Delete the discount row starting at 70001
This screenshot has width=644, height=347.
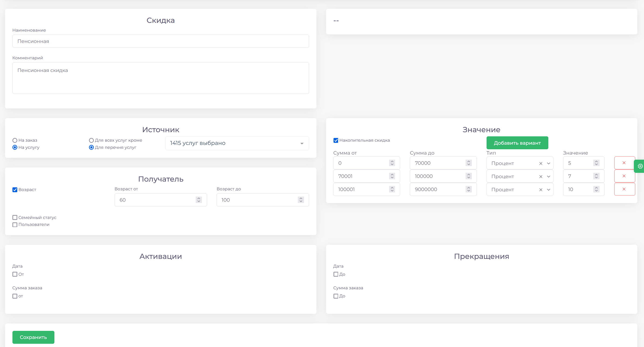coord(624,176)
